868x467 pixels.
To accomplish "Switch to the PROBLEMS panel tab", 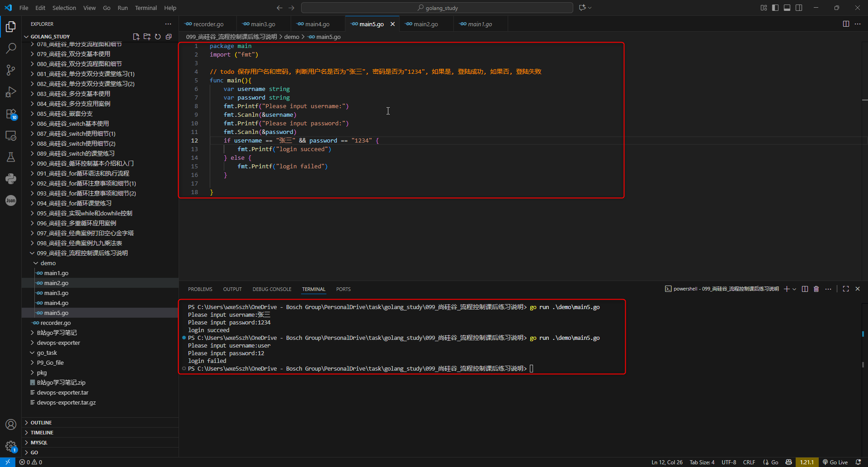I will (x=200, y=289).
